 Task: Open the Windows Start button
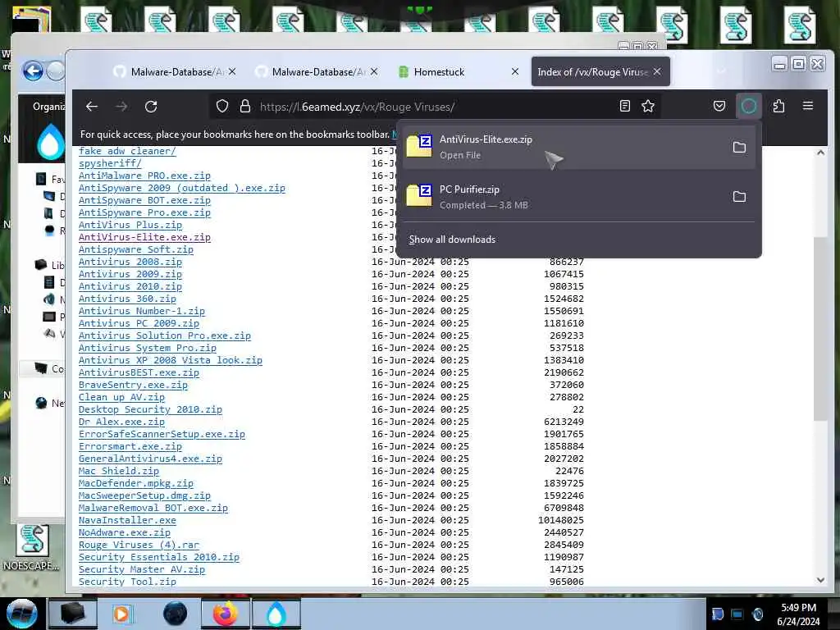(x=21, y=614)
